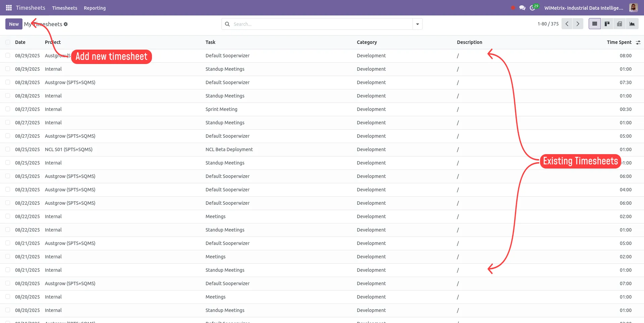Select the List view icon
644x323 pixels.
tap(594, 23)
